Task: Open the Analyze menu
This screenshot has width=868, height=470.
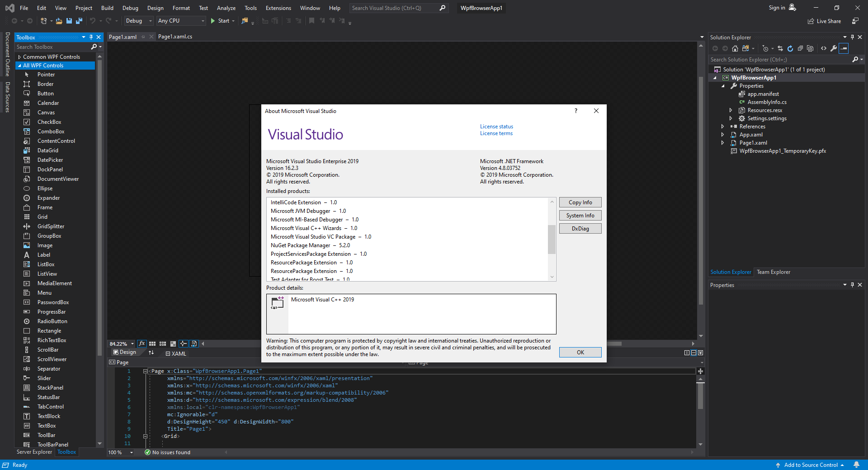Action: click(x=226, y=8)
